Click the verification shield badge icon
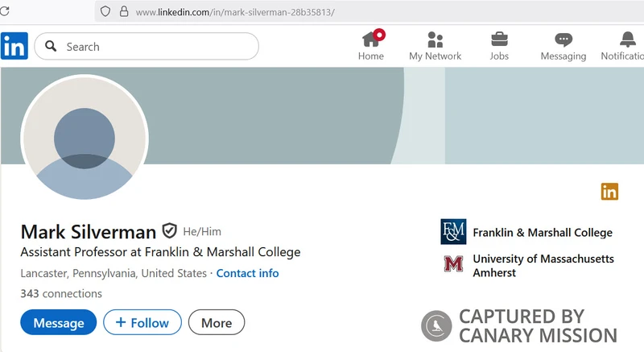644x352 pixels. [169, 231]
